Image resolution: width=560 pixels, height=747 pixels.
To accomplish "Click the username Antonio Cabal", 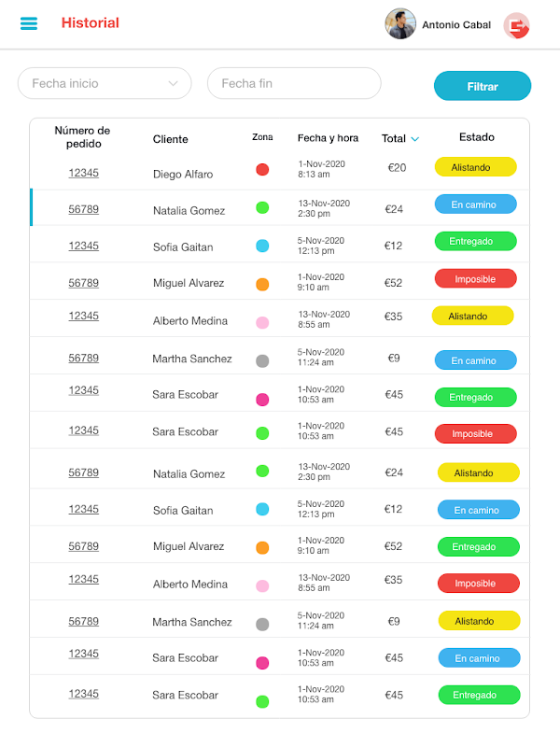I will click(x=456, y=25).
